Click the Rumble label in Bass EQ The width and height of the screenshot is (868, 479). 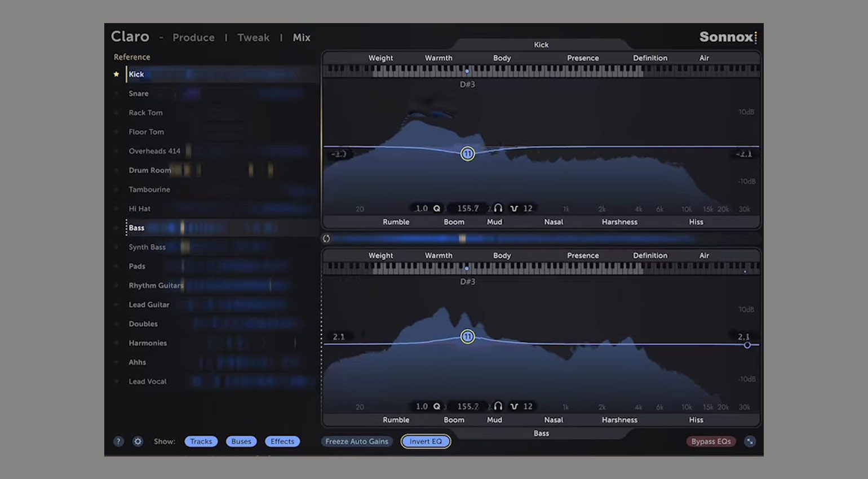(x=396, y=420)
